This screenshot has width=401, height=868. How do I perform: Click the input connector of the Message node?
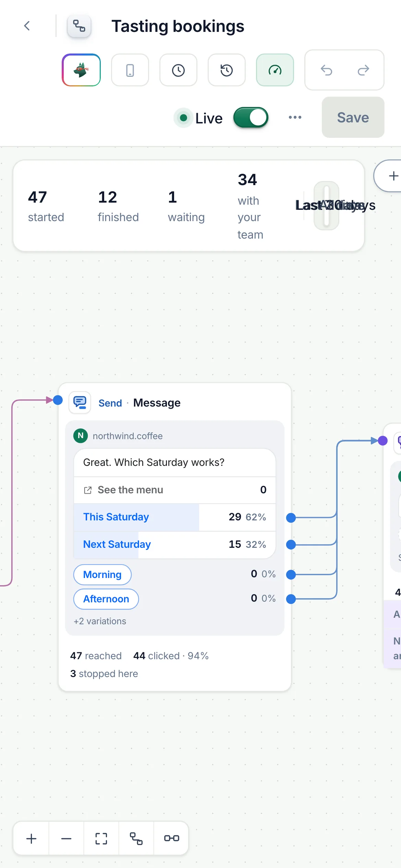point(58,400)
